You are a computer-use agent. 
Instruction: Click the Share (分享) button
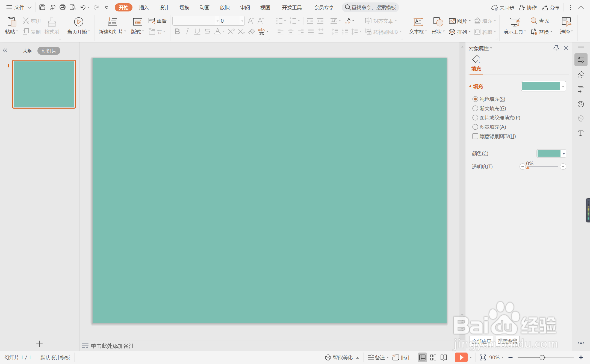tap(551, 8)
